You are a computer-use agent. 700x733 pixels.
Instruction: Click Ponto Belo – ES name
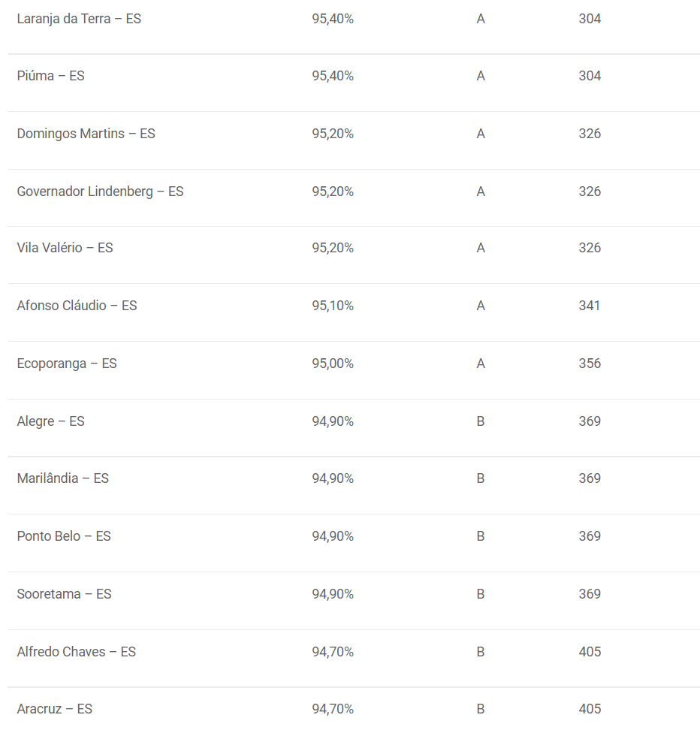64,536
